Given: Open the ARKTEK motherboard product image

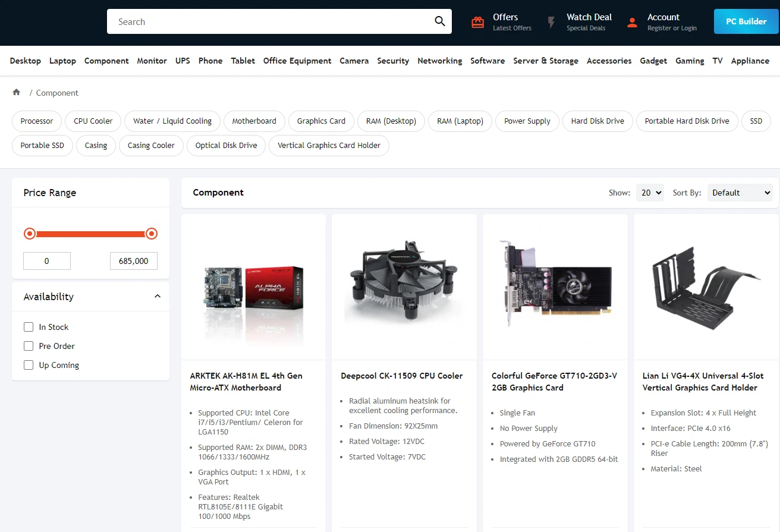Looking at the screenshot, I should point(254,287).
